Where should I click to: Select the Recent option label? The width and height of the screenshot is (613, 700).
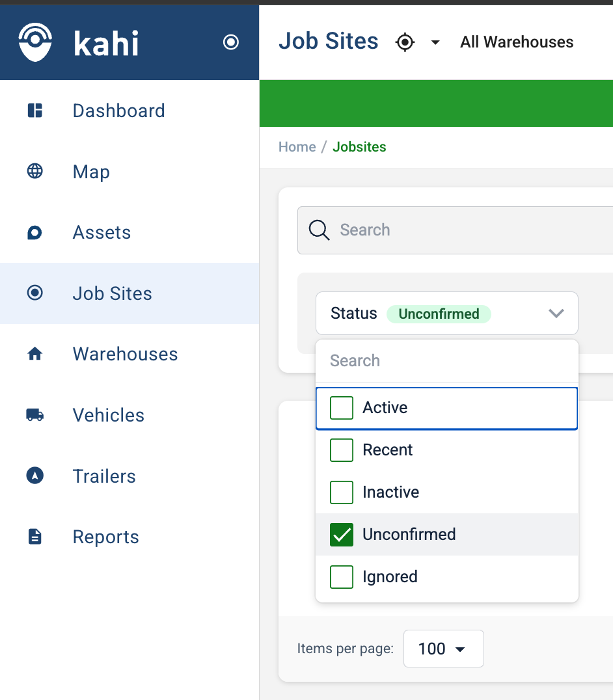tap(388, 450)
